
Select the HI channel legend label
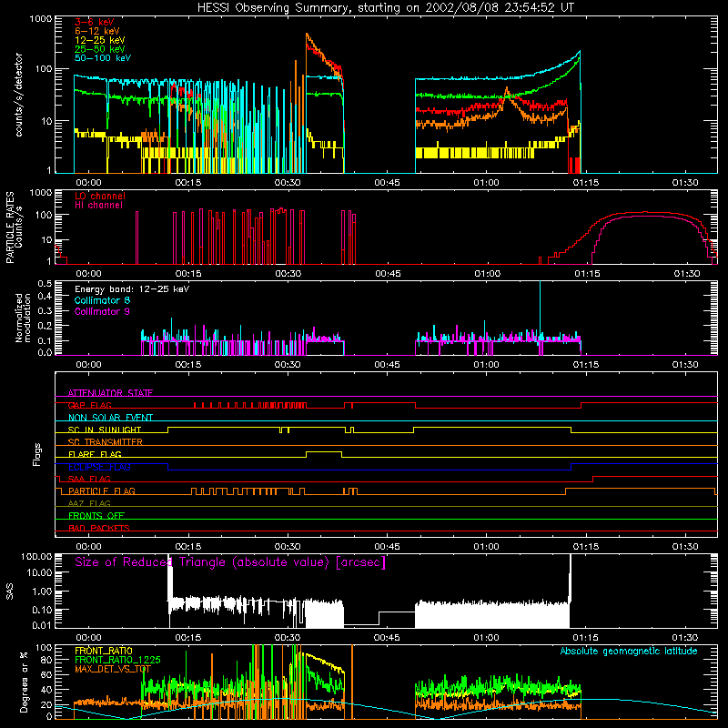point(98,206)
